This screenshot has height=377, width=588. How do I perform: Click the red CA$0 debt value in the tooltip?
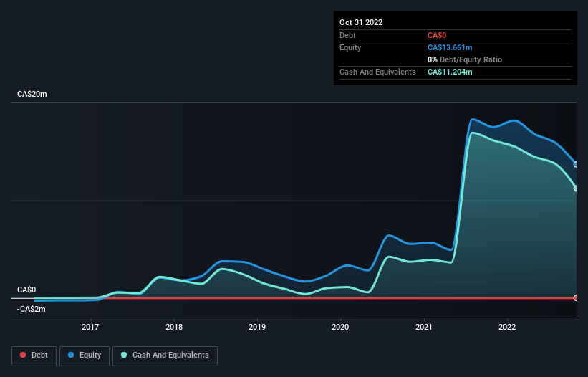(x=437, y=35)
